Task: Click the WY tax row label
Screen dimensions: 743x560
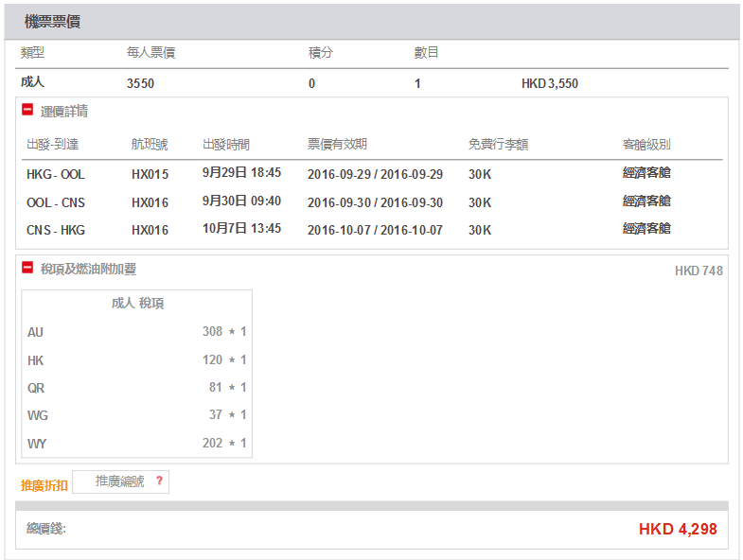Action: point(37,444)
